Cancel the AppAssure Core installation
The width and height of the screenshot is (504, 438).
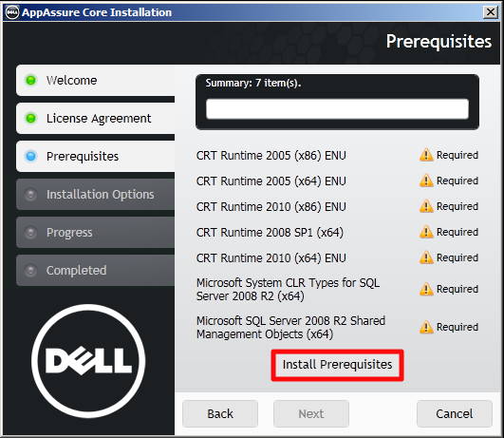pos(455,413)
